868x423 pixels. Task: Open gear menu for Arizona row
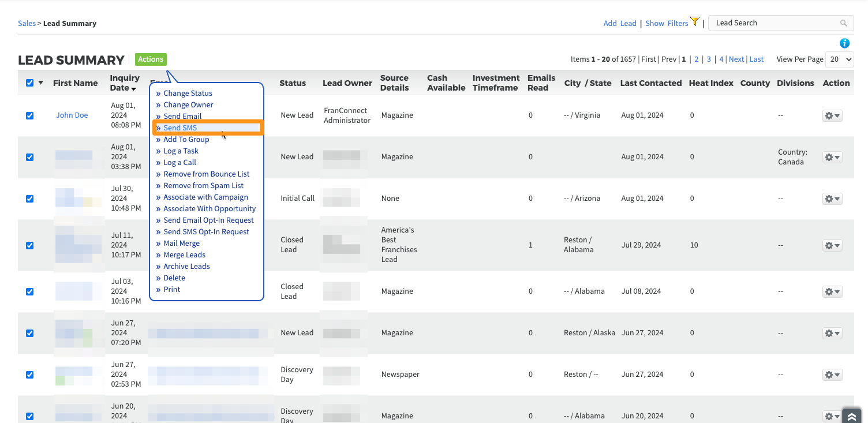point(832,199)
